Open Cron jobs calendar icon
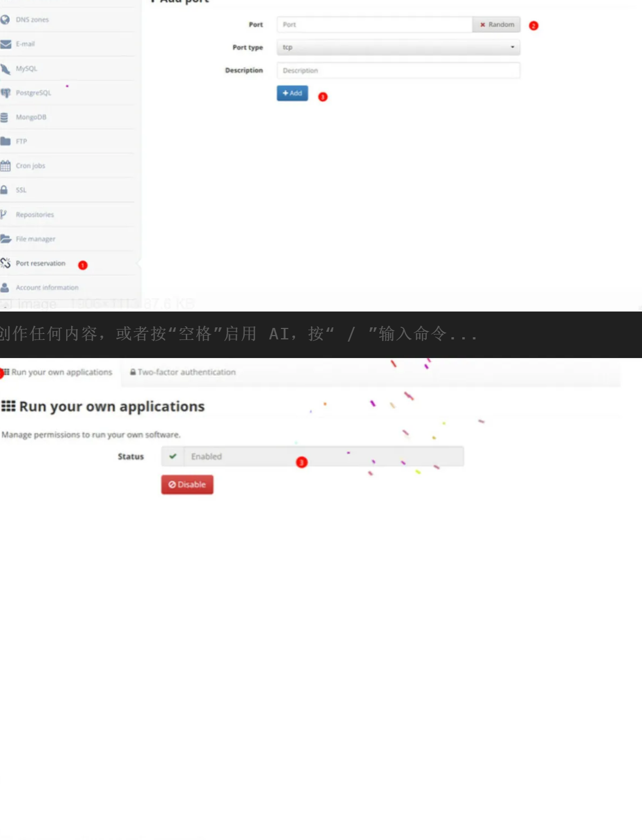Screen dimensions: 642x840 point(5,166)
